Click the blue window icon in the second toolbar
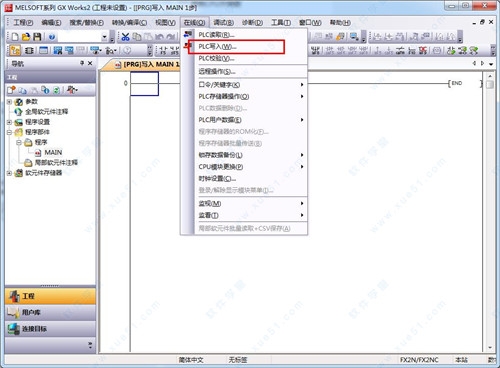500x368 pixels. 43,50
